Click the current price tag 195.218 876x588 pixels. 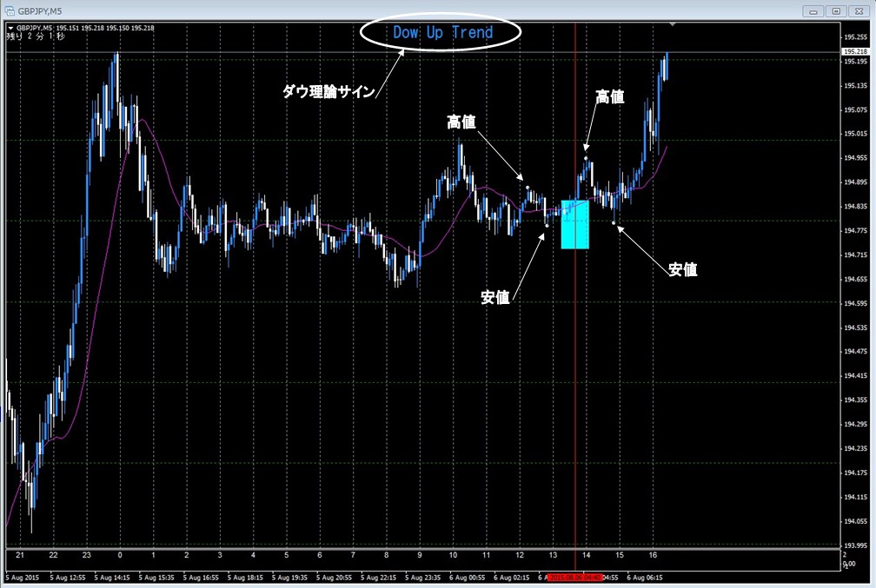coord(855,52)
